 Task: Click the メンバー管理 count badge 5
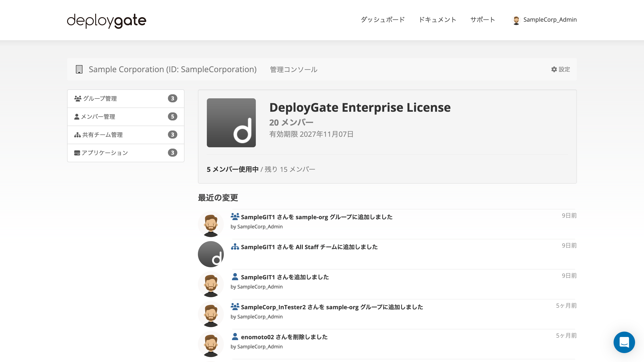172,116
